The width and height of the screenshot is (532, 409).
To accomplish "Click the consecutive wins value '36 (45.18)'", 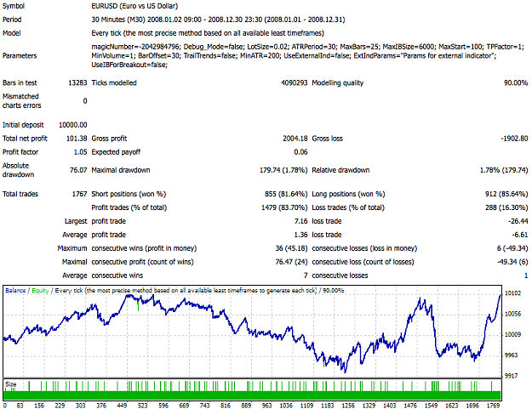I will [291, 248].
